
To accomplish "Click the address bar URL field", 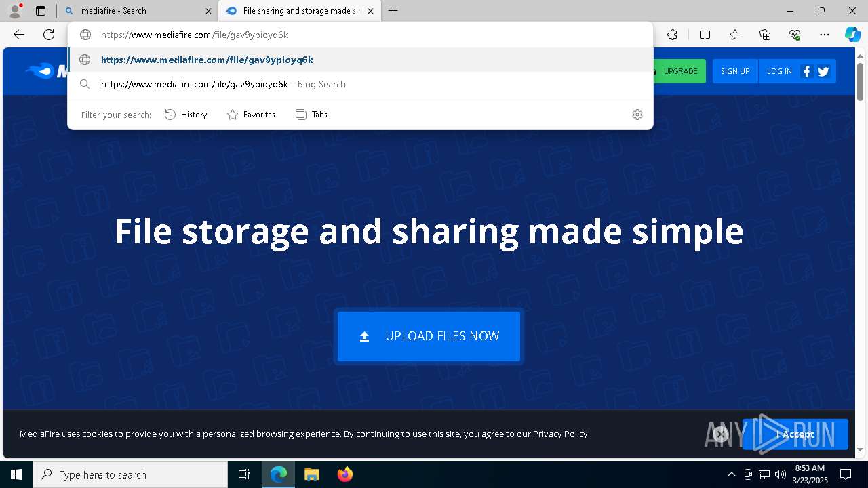I will click(x=360, y=35).
